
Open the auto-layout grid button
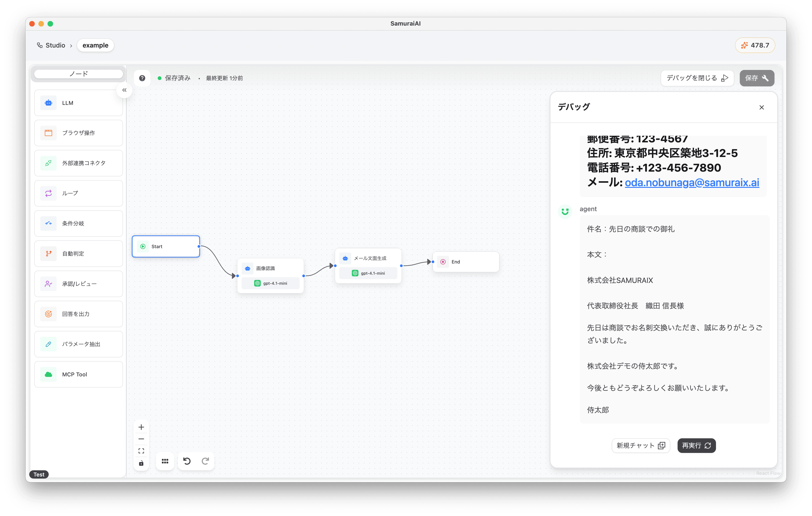pos(165,461)
